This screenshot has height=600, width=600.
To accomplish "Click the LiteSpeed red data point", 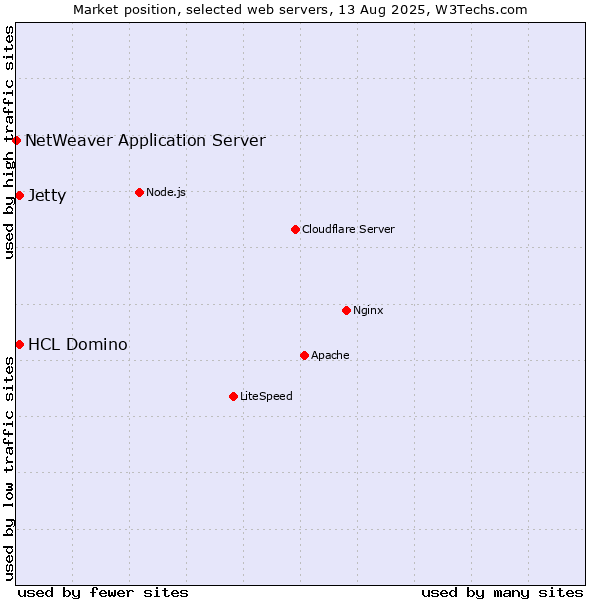I will tap(234, 396).
